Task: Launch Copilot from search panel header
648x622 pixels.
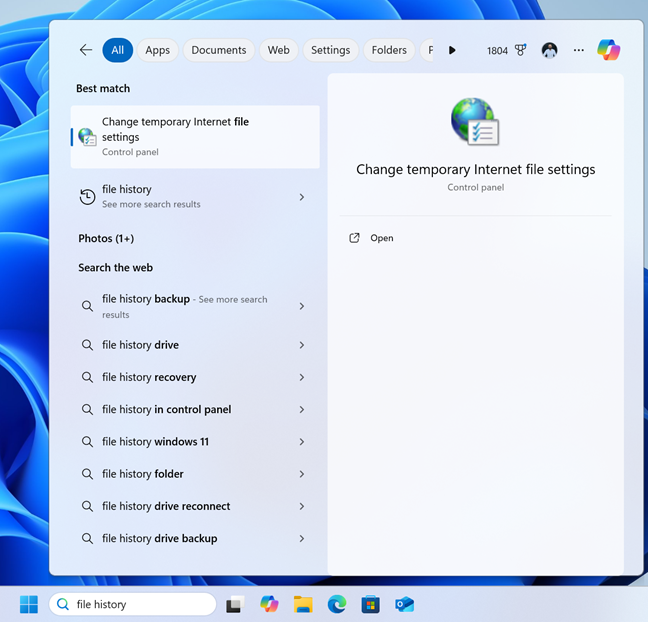Action: click(608, 50)
